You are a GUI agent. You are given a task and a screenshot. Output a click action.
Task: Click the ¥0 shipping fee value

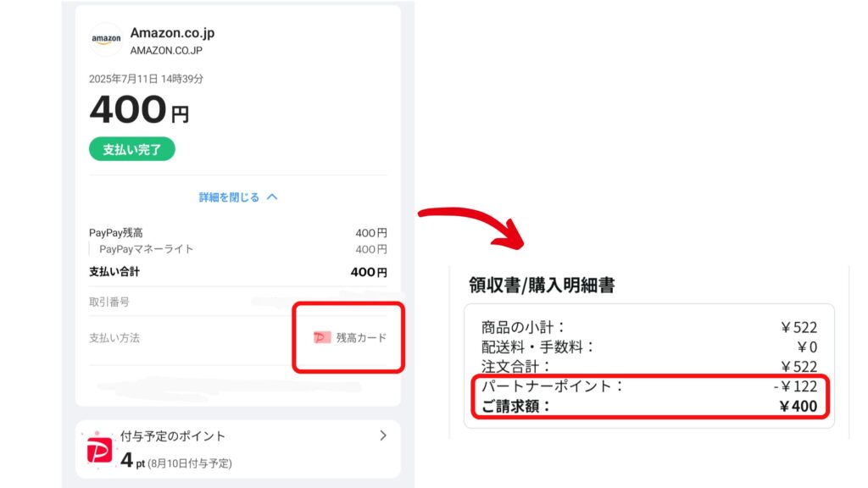pyautogui.click(x=807, y=347)
